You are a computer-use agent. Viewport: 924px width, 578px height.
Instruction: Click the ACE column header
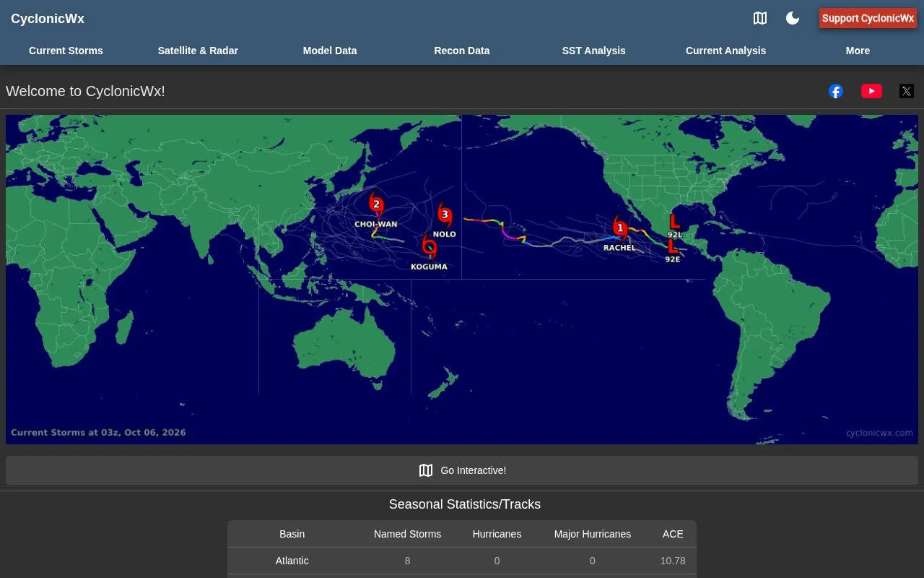click(x=673, y=534)
